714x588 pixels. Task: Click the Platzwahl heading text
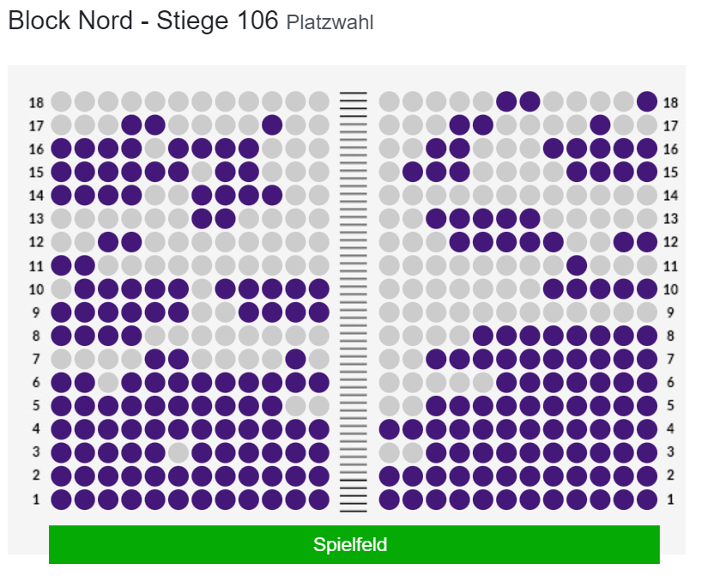(330, 22)
